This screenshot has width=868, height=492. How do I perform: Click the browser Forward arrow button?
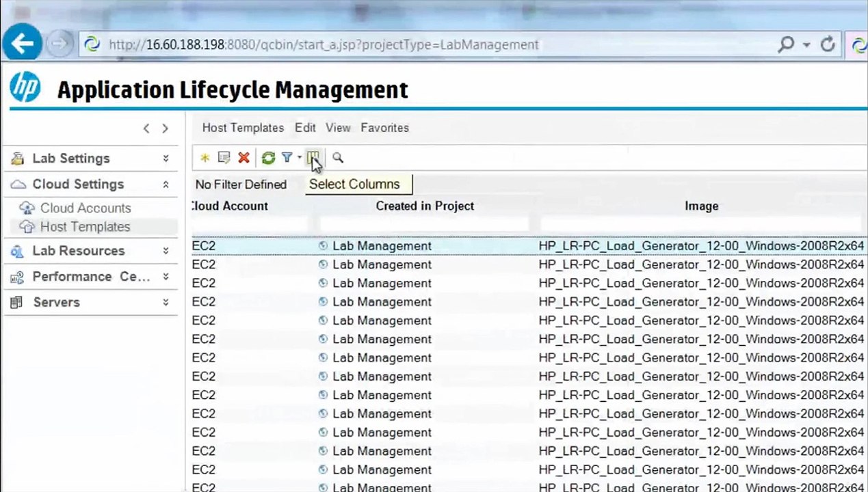point(60,44)
